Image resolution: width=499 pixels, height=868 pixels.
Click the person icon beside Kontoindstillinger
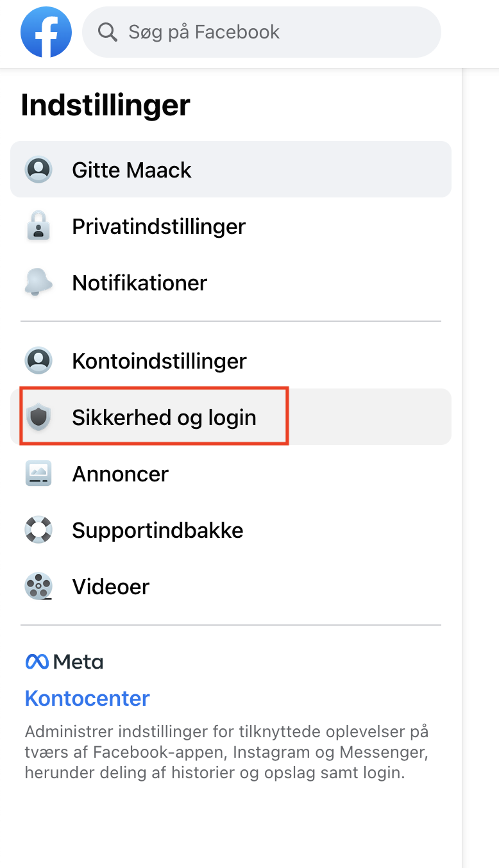click(x=38, y=361)
